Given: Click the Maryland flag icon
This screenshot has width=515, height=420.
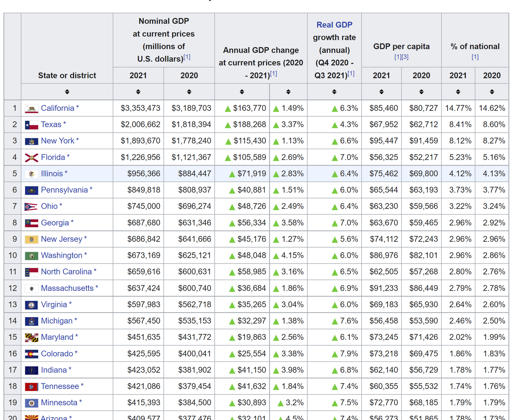Looking at the screenshot, I should pos(31,337).
